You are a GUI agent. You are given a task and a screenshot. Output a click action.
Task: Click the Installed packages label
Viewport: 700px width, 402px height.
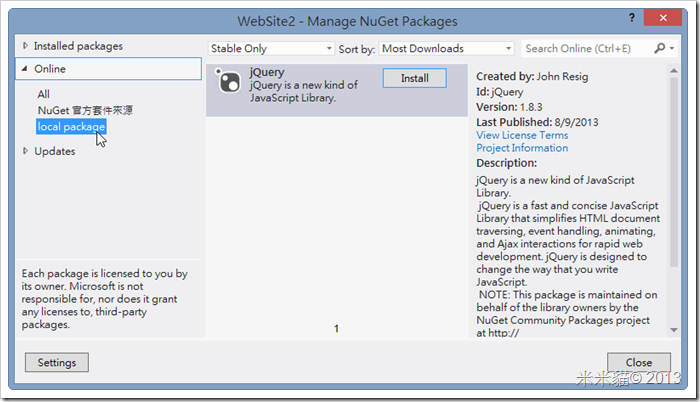pos(78,46)
